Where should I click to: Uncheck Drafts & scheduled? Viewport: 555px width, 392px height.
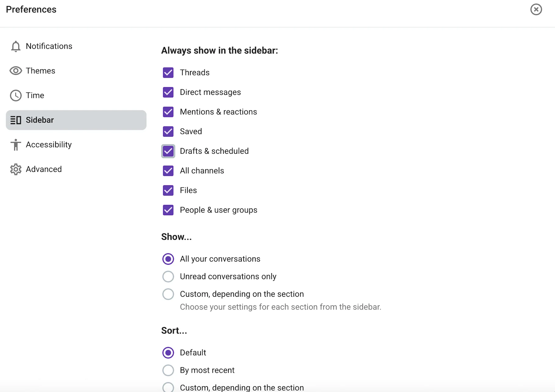tap(168, 151)
